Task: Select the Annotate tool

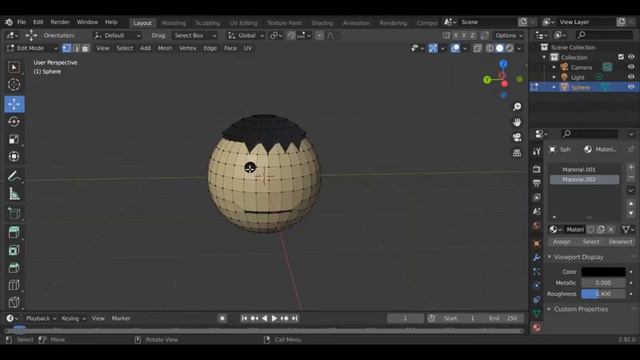Action: point(14,176)
